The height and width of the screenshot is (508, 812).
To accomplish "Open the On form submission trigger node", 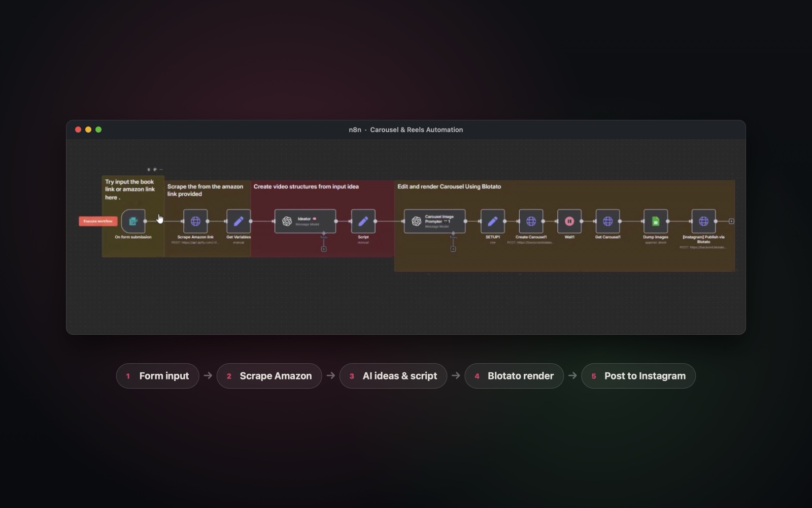I will [x=133, y=221].
